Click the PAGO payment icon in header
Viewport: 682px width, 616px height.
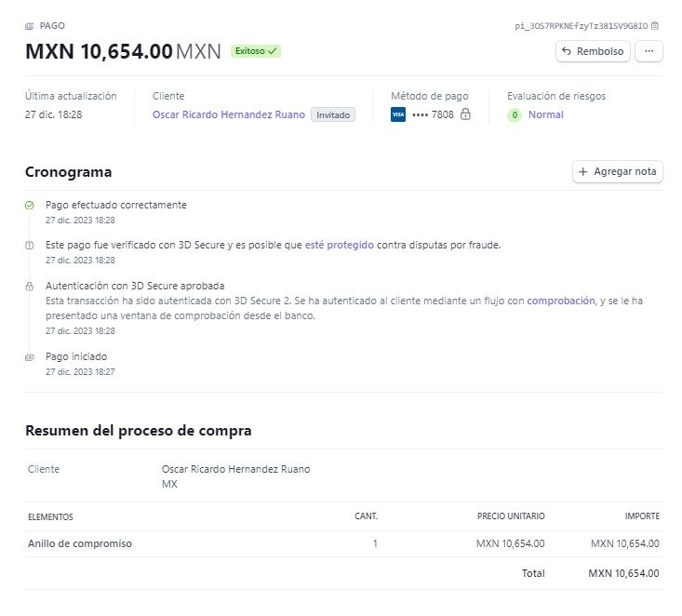pyautogui.click(x=29, y=26)
